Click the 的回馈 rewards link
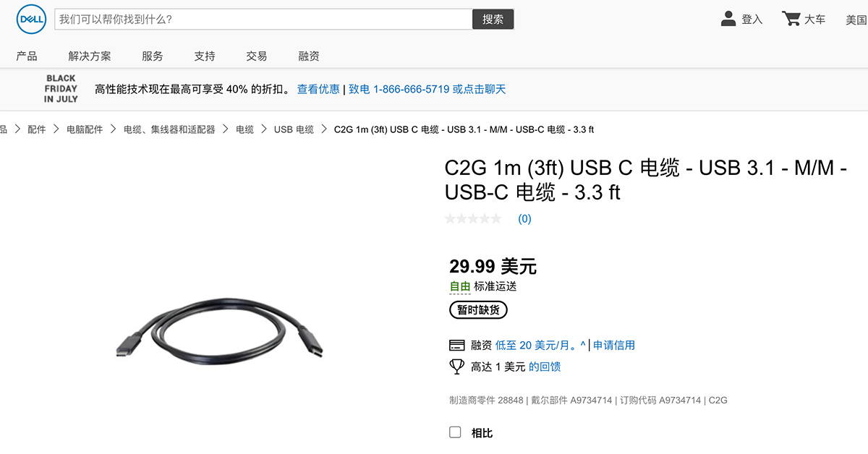 point(545,367)
